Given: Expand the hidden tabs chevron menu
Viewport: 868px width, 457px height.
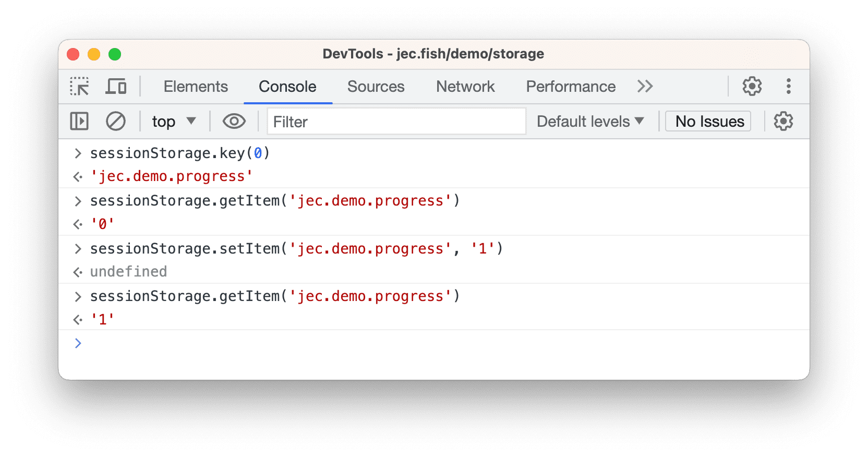Looking at the screenshot, I should pyautogui.click(x=645, y=86).
